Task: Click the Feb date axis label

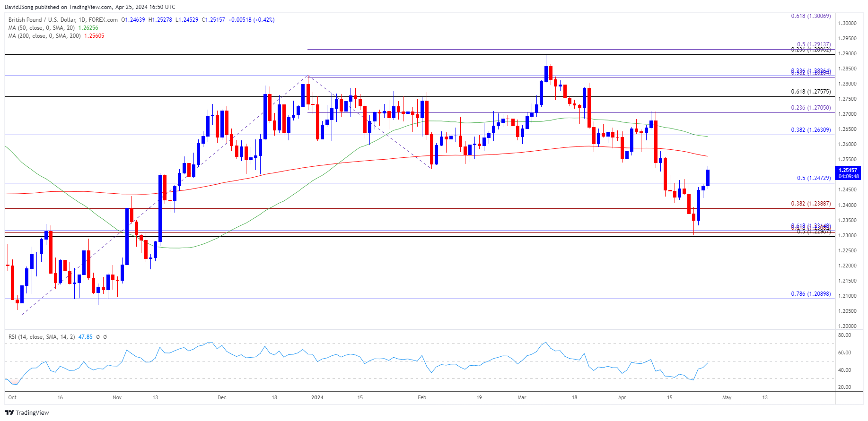Action: point(422,398)
